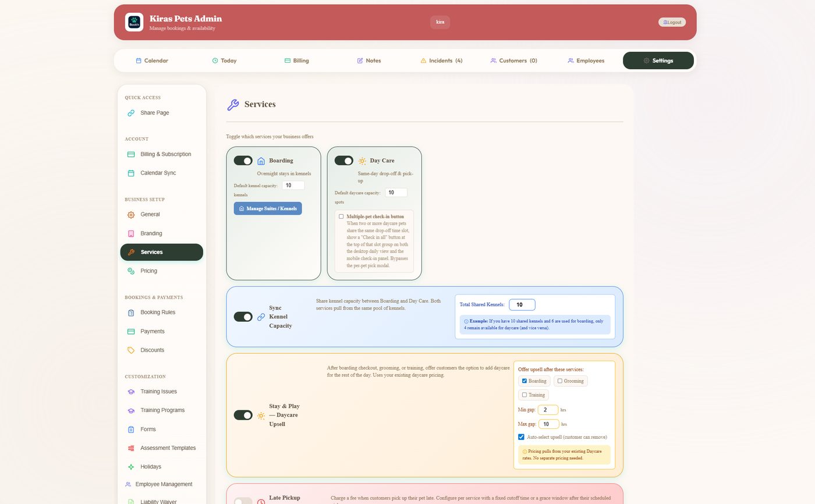This screenshot has width=815, height=504.
Task: Click the Default kennel capacity field
Action: click(293, 185)
